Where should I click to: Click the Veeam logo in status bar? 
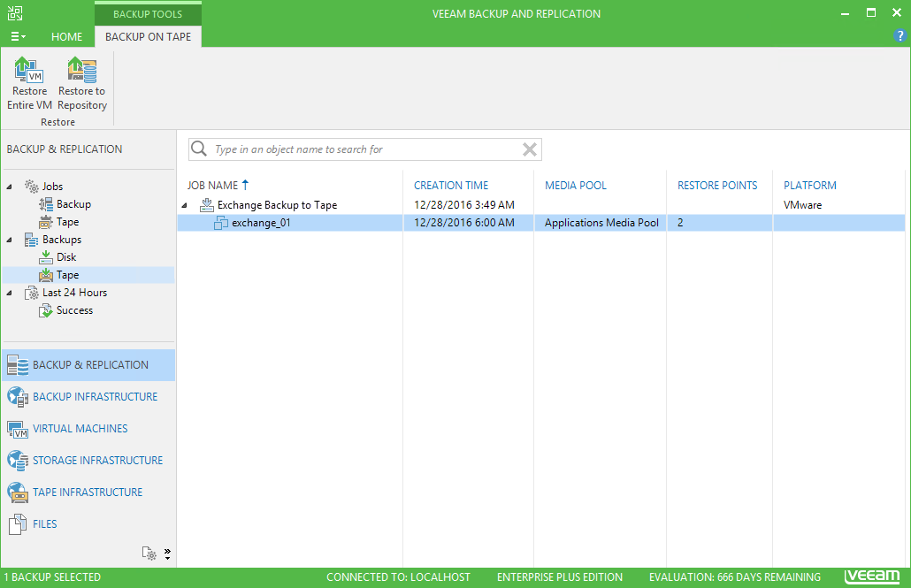point(872,576)
